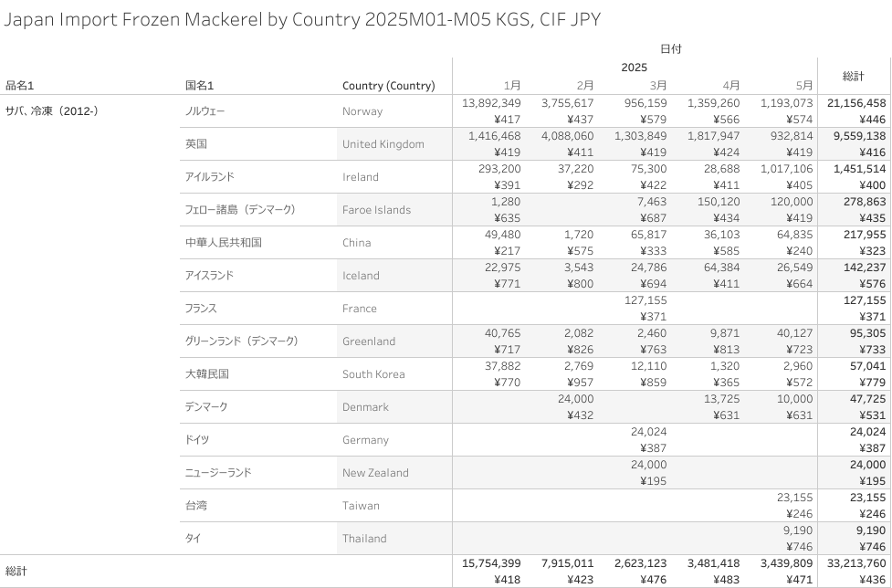Click the 品名1 field header

(20, 85)
